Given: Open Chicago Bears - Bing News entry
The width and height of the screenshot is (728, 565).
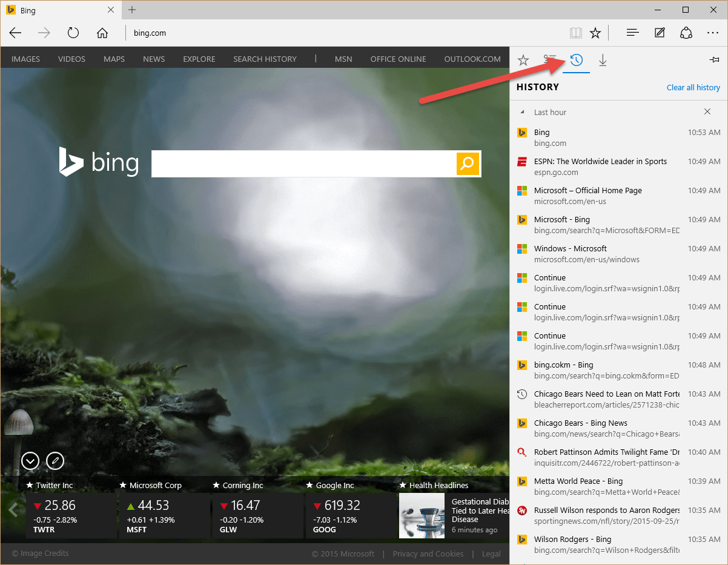Looking at the screenshot, I should pos(618,428).
